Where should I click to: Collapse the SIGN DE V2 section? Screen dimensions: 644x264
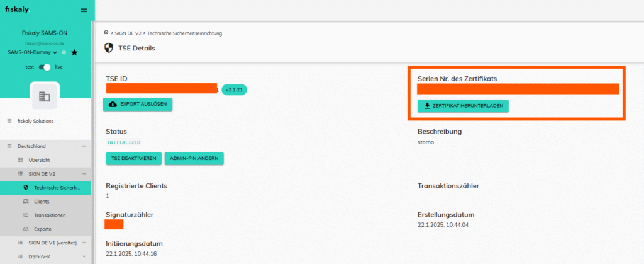point(84,174)
